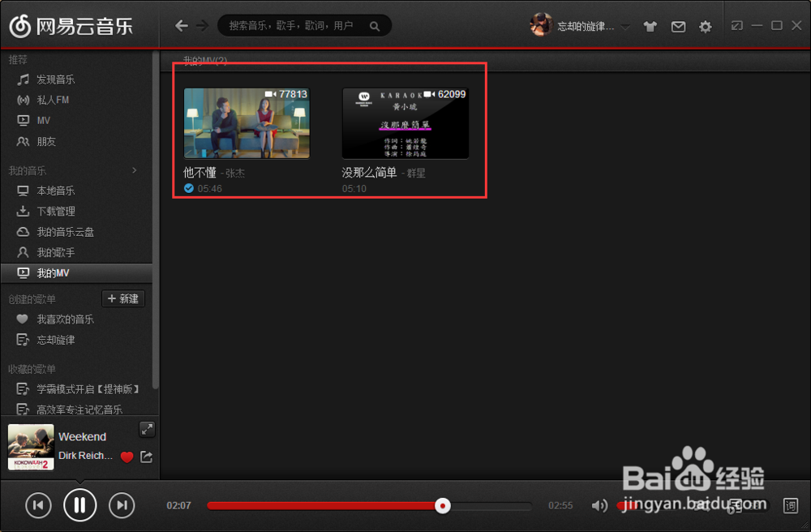The width and height of the screenshot is (811, 532).
Task: Open the user avatar profile
Action: [x=541, y=25]
